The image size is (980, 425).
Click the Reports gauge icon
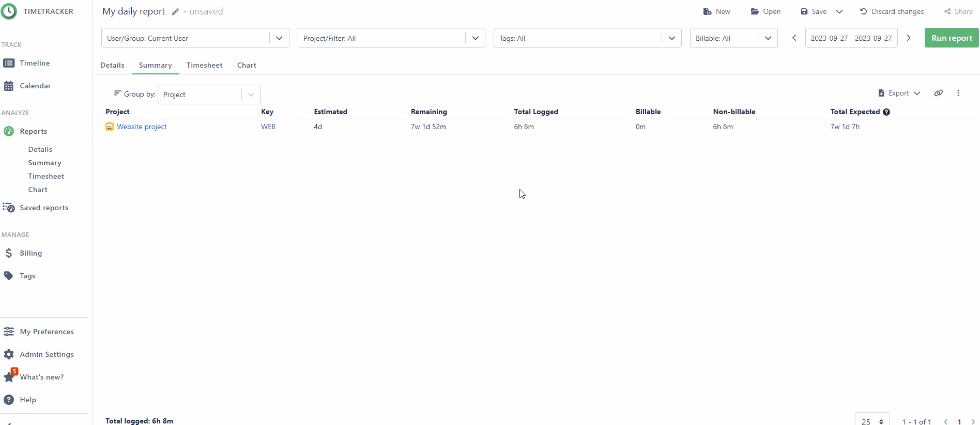tap(9, 131)
